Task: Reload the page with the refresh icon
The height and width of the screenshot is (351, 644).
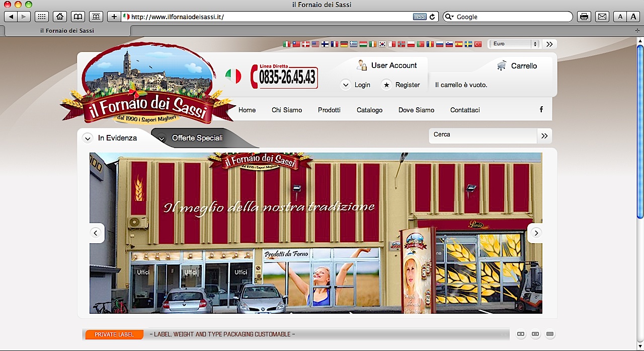Action: tap(432, 17)
